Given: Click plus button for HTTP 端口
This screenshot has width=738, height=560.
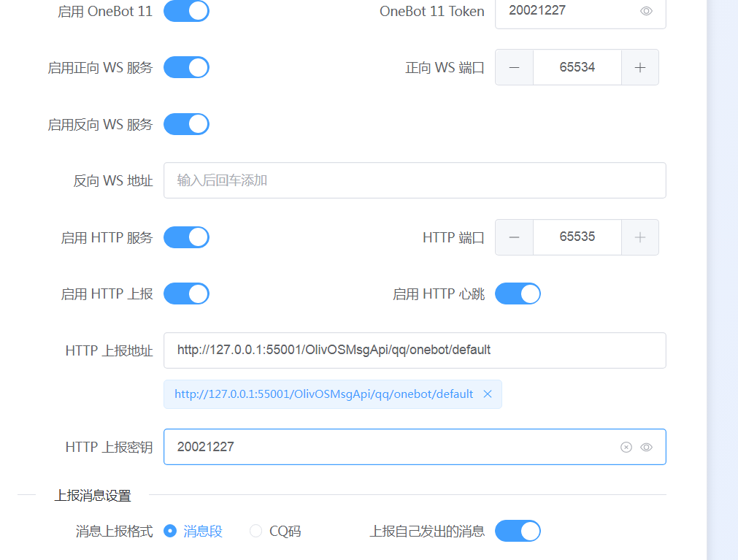Looking at the screenshot, I should [640, 237].
